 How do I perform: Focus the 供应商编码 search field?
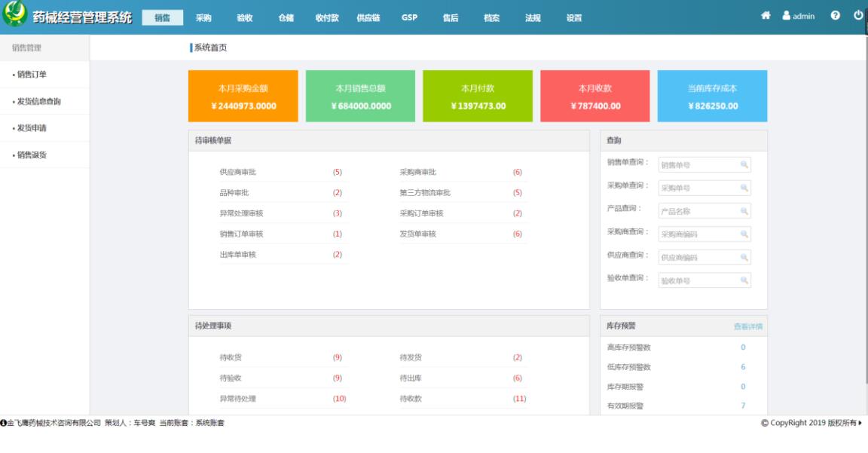(x=704, y=257)
